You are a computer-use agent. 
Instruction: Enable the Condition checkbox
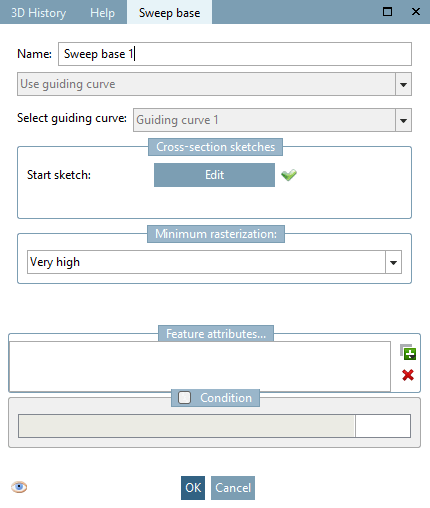184,397
